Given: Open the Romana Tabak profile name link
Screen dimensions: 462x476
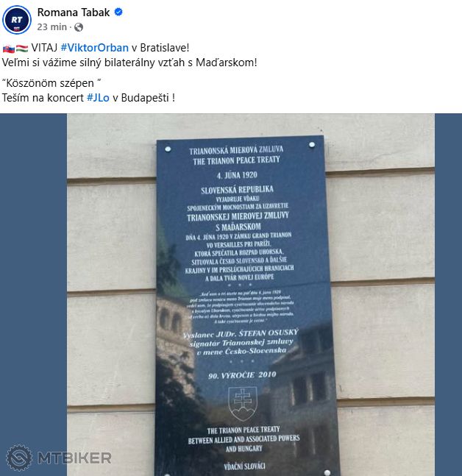Looking at the screenshot, I should 74,13.
